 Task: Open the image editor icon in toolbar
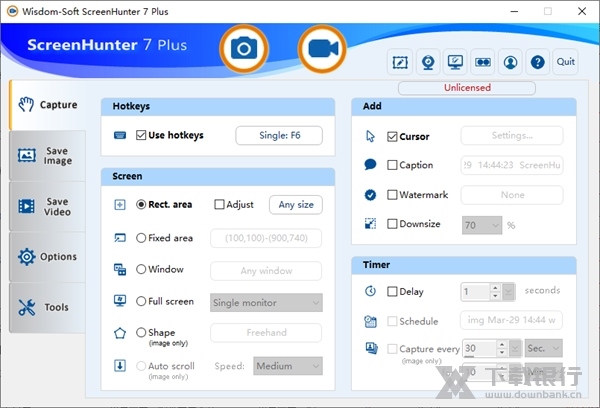click(400, 61)
